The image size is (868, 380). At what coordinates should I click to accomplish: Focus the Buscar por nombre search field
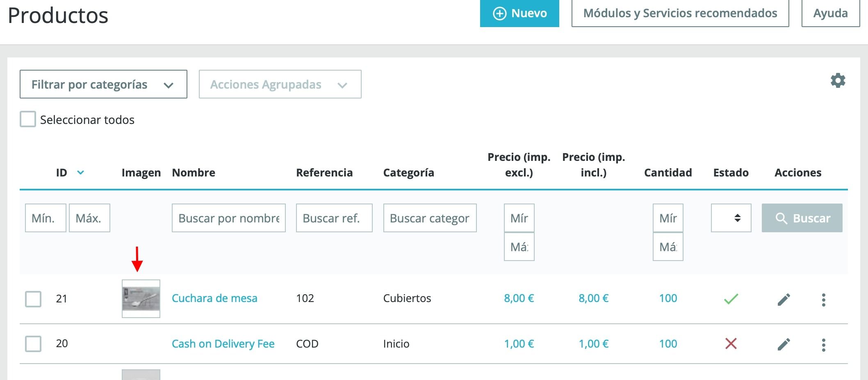click(x=229, y=218)
